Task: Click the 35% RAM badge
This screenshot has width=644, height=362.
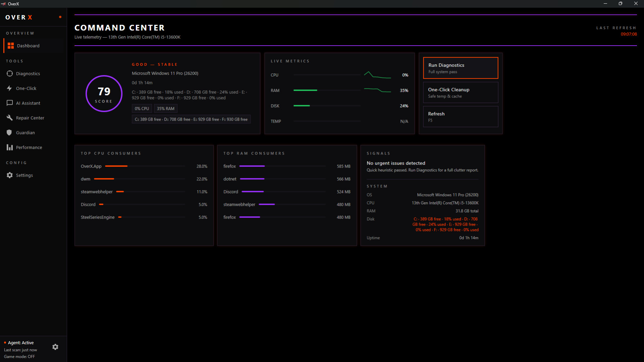Action: (166, 109)
